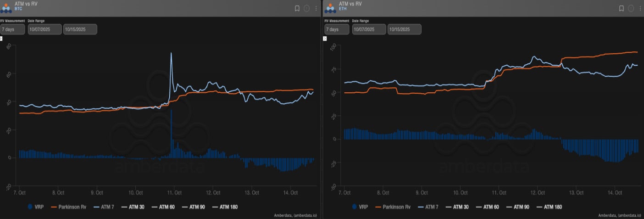
Task: Click info icon on ETH chart header
Action: coord(631,8)
